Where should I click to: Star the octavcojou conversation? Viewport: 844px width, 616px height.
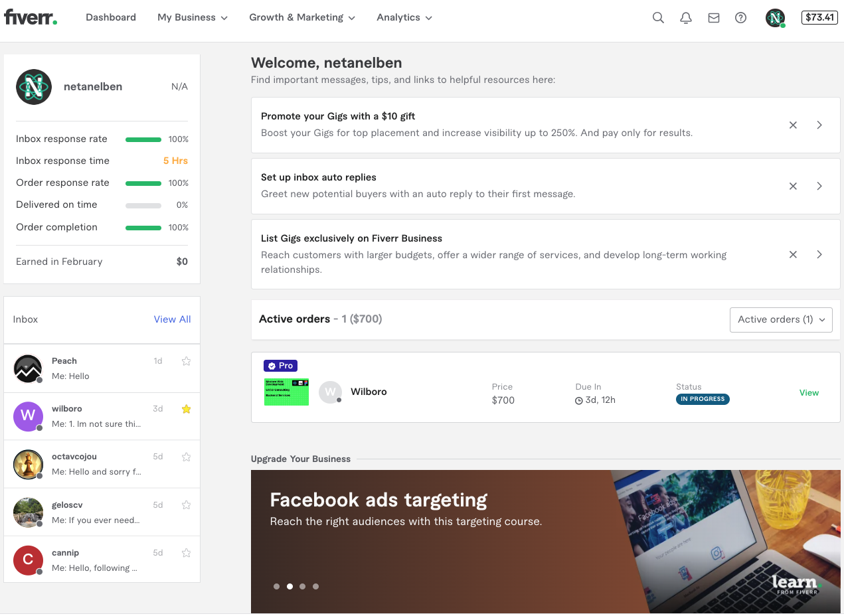pos(186,457)
